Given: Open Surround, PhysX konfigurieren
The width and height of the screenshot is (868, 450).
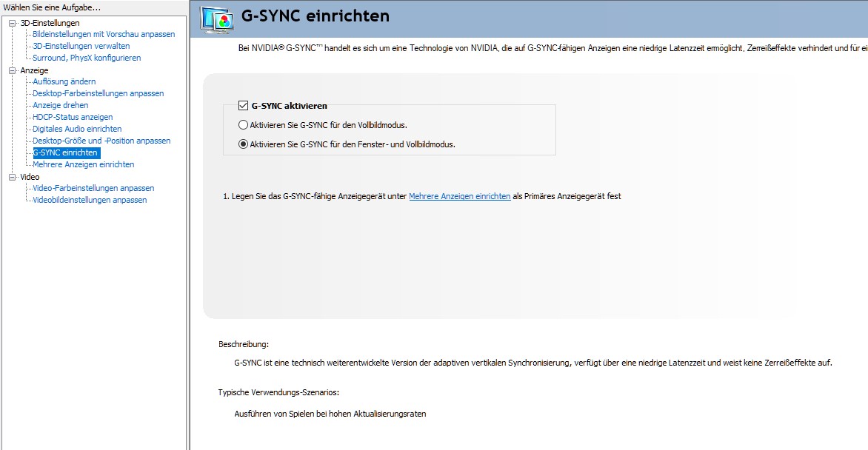Looking at the screenshot, I should point(87,58).
